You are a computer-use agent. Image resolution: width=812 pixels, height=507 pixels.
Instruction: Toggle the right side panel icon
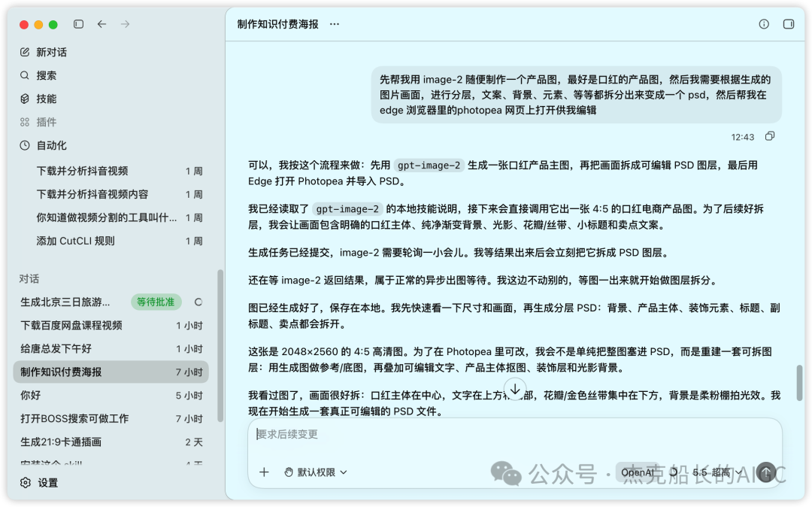788,24
